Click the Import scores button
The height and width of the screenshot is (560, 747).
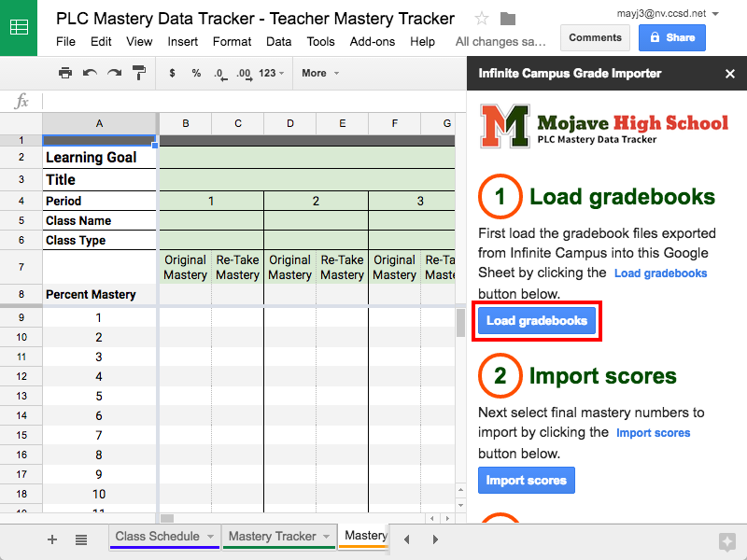coord(527,480)
